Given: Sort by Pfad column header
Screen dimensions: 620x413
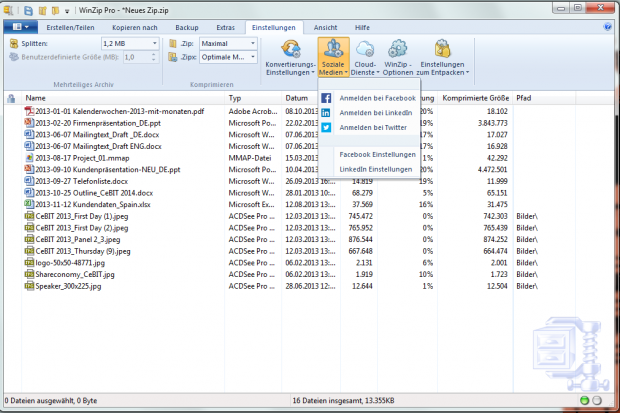Looking at the screenshot, I should (524, 98).
